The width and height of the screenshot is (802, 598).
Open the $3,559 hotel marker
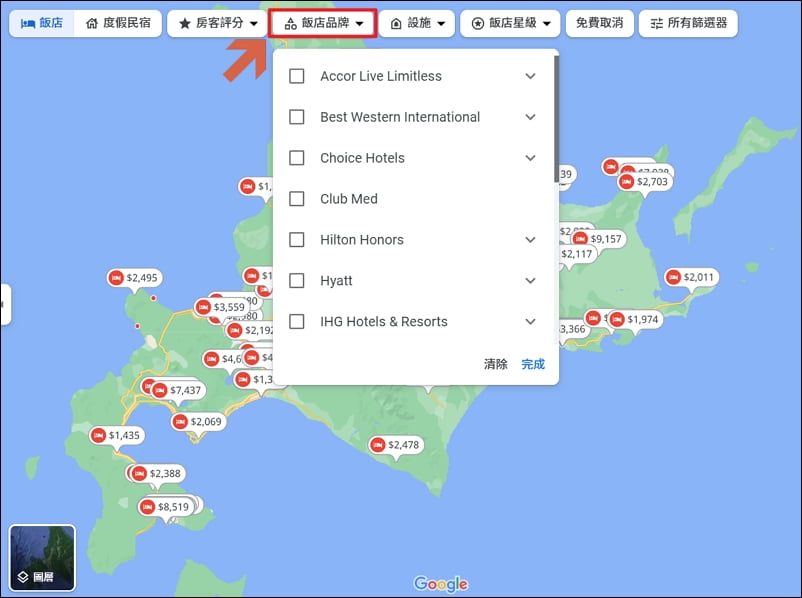222,307
